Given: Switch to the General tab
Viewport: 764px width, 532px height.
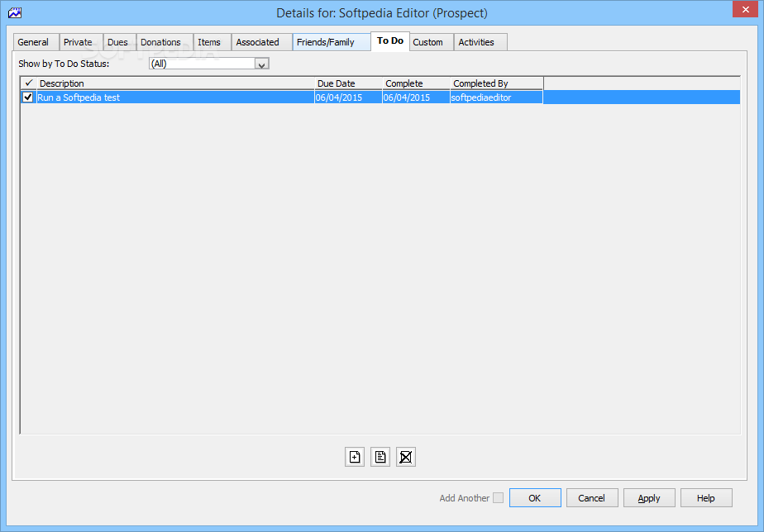Looking at the screenshot, I should 36,42.
